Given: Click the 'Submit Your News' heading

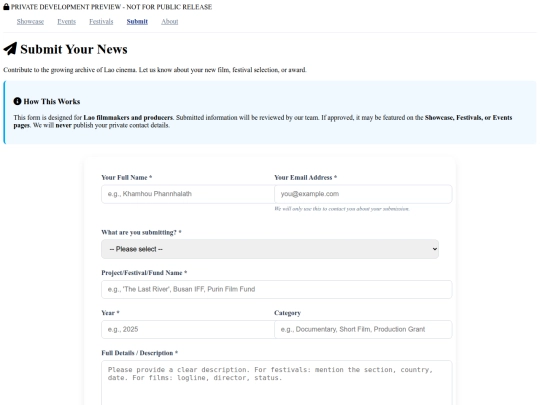Looking at the screenshot, I should click(74, 49).
